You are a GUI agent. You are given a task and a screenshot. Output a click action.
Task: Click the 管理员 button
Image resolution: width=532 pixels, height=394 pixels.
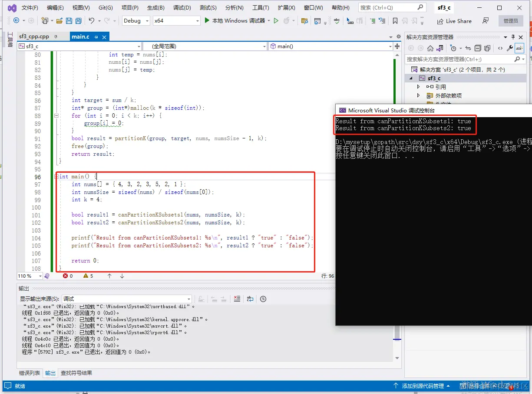coord(511,21)
